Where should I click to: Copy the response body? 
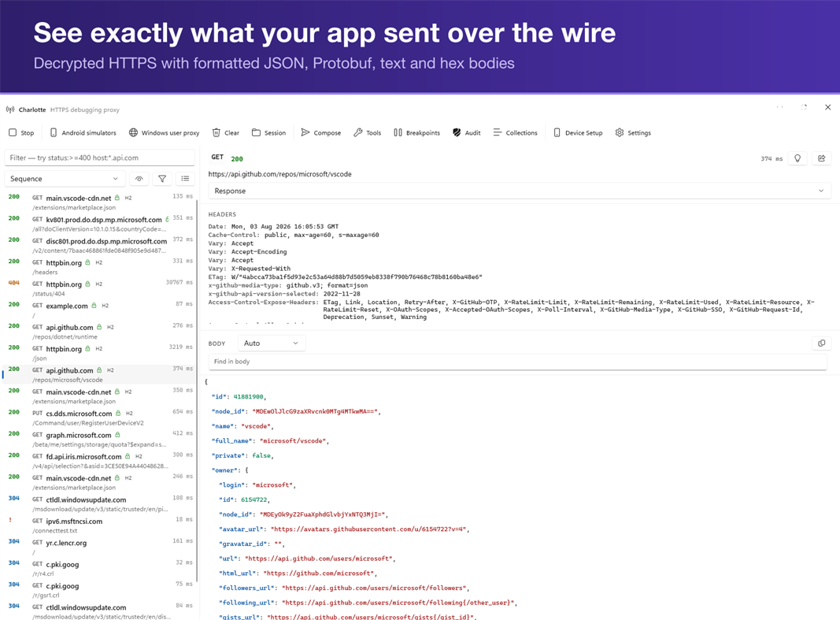[821, 343]
